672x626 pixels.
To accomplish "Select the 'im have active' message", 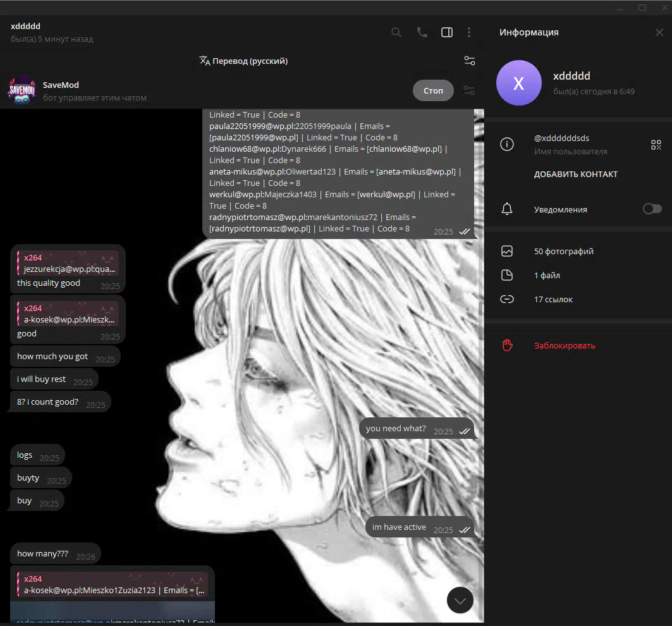I will coord(420,527).
